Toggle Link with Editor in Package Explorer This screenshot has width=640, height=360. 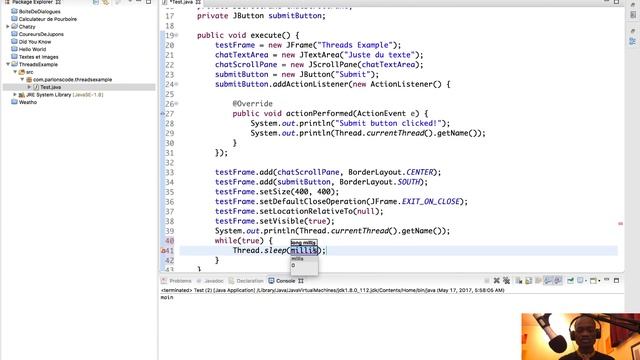[x=106, y=2]
